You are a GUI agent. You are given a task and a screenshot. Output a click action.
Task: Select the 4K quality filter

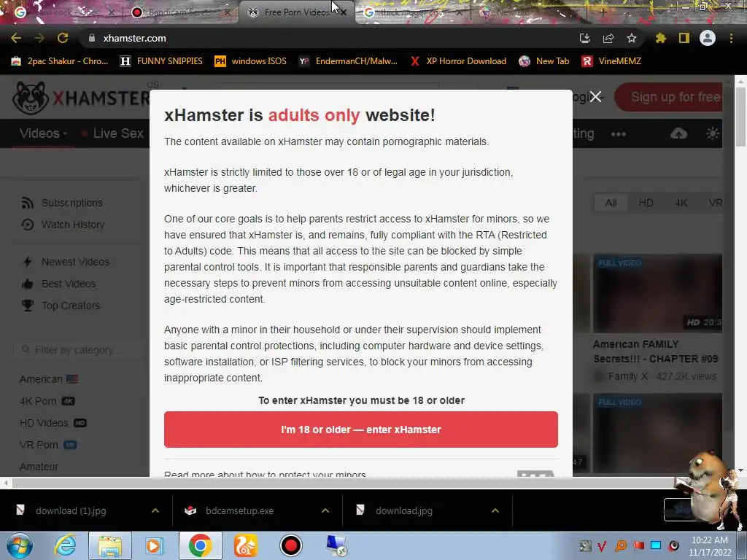pos(681,203)
